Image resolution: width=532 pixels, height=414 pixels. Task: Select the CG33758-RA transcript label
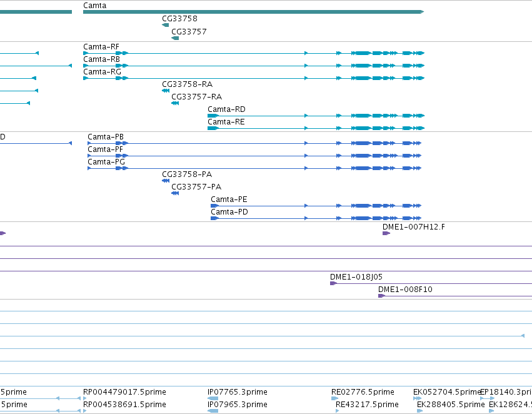tap(187, 84)
